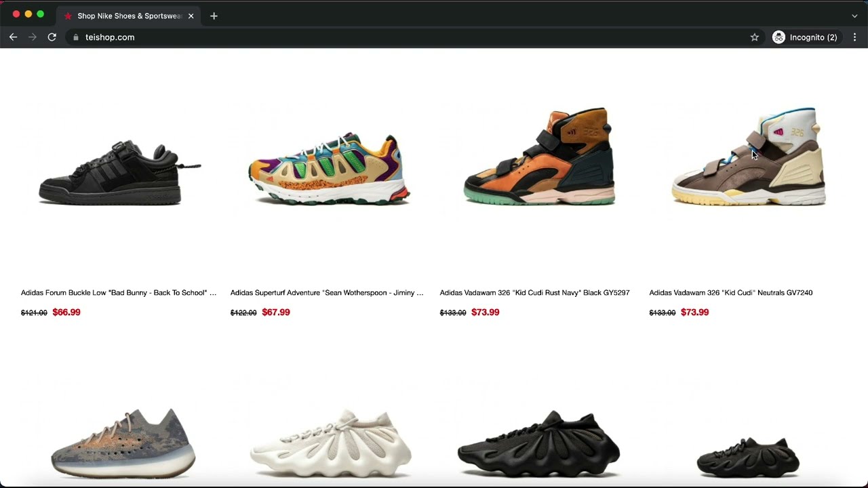Close the Shop Nike Shoes tab
Screen dimensions: 868x488
point(191,16)
